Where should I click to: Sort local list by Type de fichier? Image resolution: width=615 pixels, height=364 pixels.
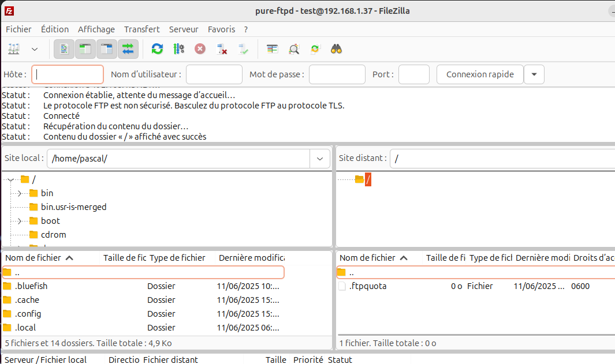click(x=181, y=258)
